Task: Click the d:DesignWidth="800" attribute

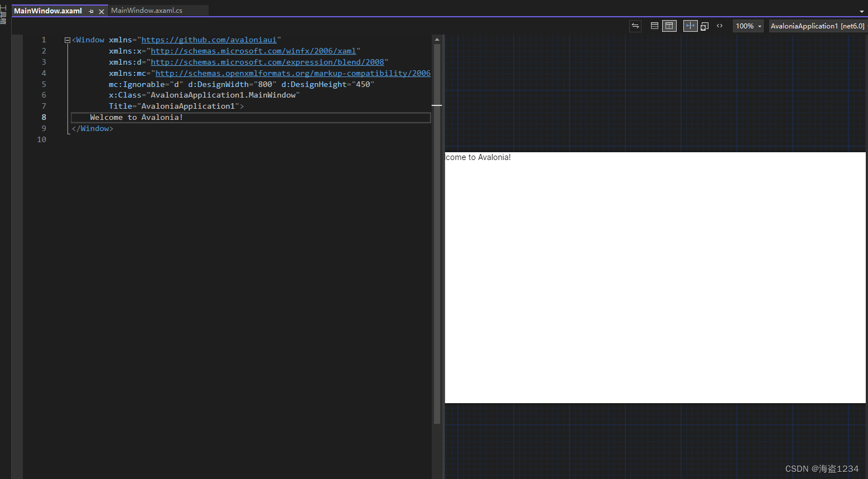Action: [232, 84]
